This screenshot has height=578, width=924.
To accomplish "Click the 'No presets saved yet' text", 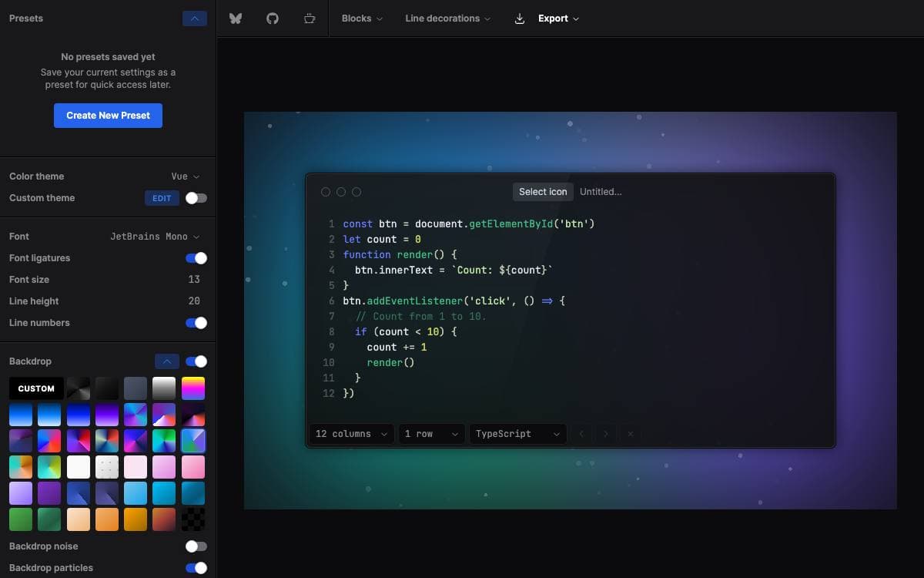I will coord(108,57).
